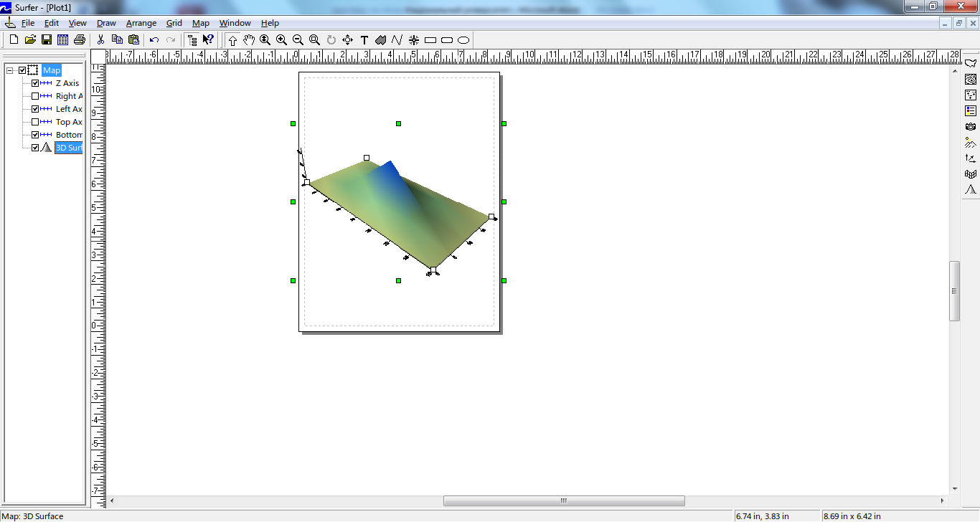Screen dimensions: 980x522
Task: Create a new Post Map
Action: pos(971,95)
